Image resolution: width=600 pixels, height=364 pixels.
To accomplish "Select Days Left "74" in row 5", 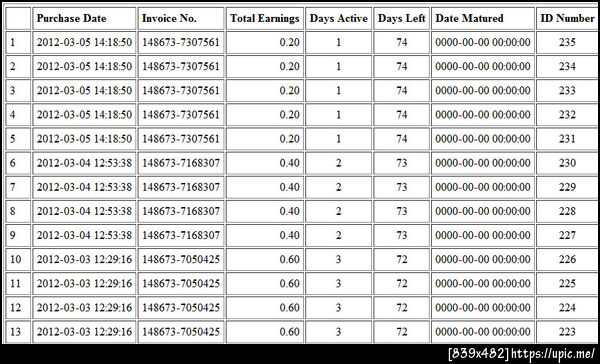I will point(401,139).
